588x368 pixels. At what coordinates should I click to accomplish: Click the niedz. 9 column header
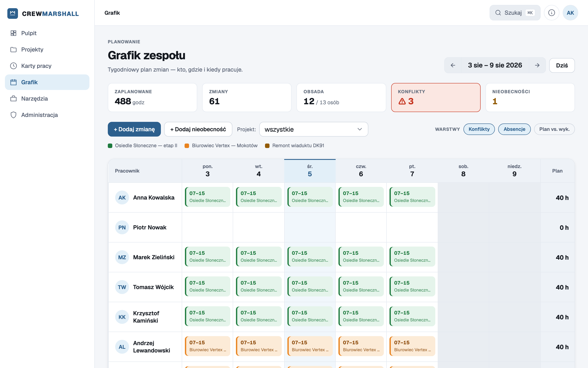pos(514,171)
